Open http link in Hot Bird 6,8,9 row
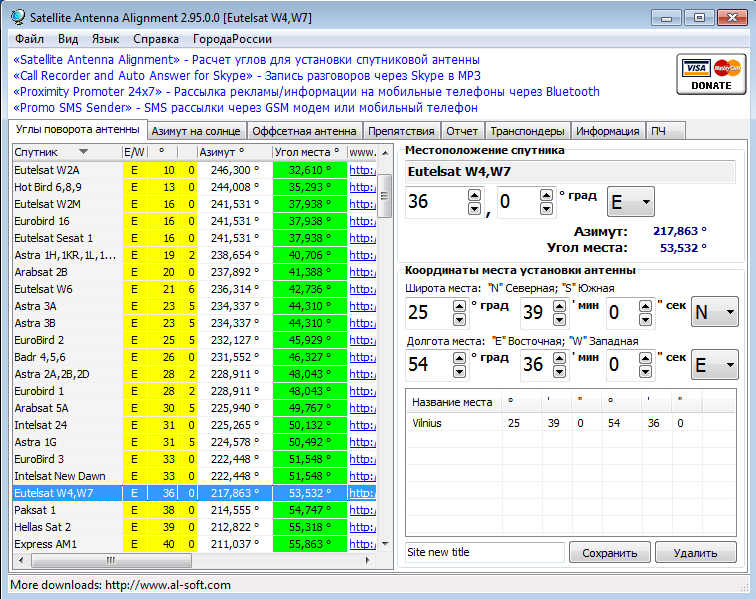 pos(363,187)
